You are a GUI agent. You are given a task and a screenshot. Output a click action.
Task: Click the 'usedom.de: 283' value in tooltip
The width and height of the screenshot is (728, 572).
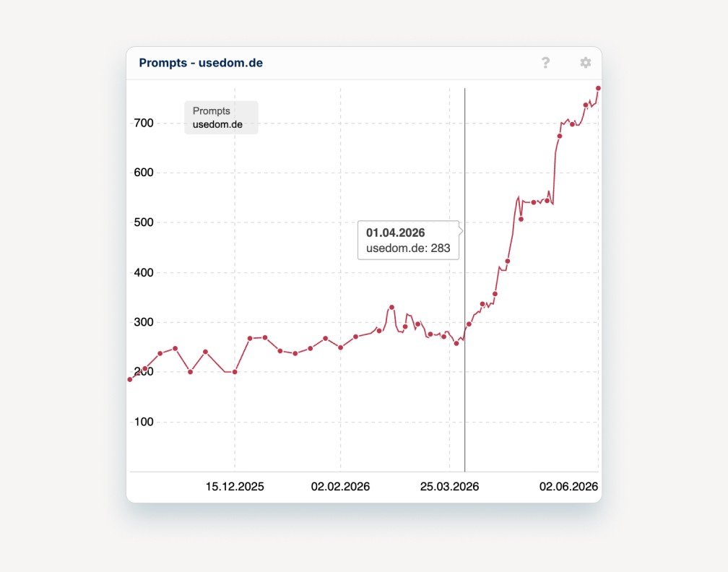(x=408, y=248)
